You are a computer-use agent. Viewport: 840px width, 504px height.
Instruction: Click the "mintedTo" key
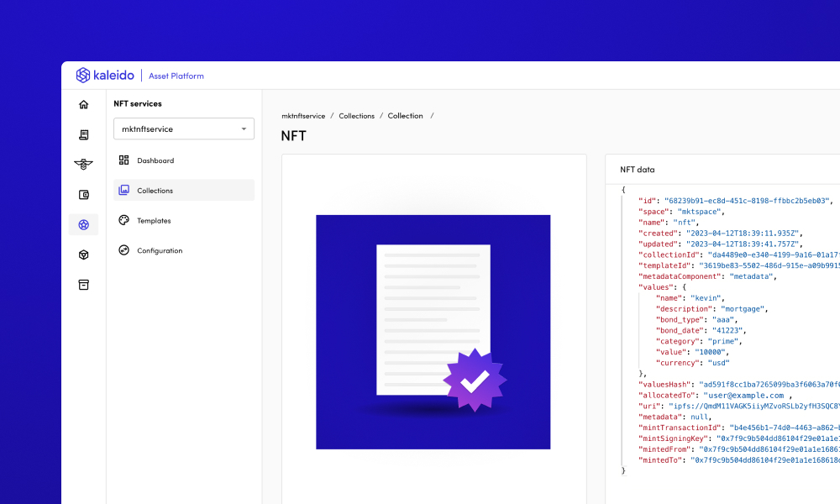[660, 460]
